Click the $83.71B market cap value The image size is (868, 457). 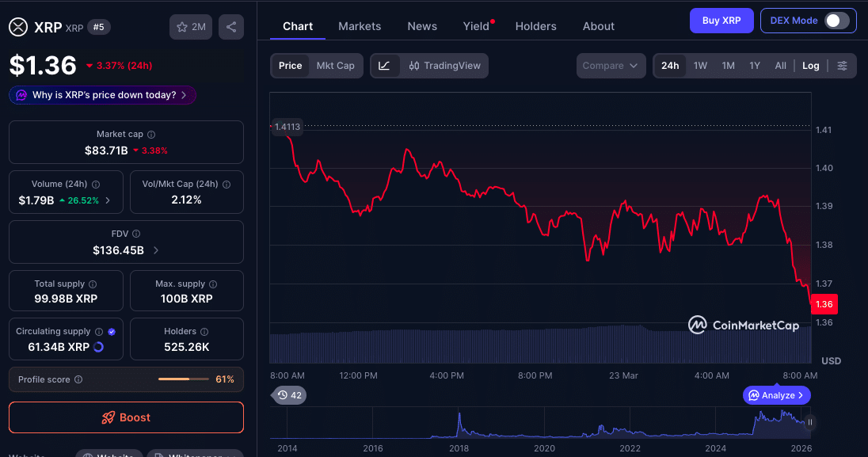click(106, 150)
